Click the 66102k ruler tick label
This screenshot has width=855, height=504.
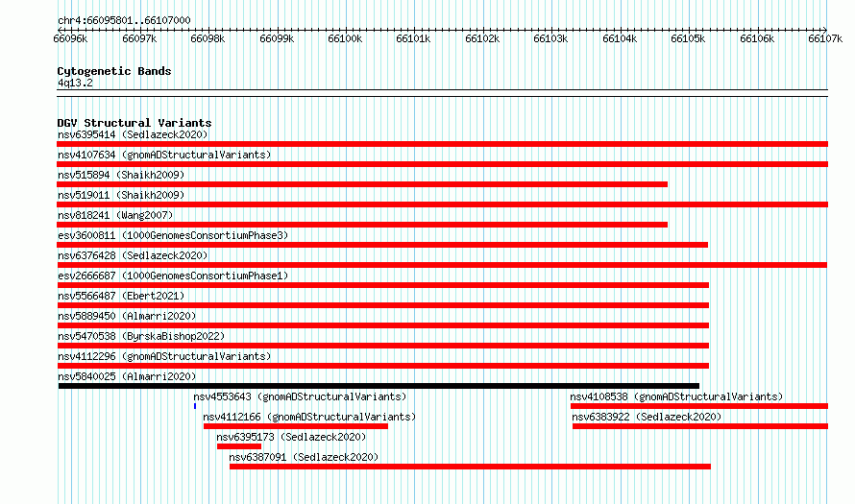[482, 38]
